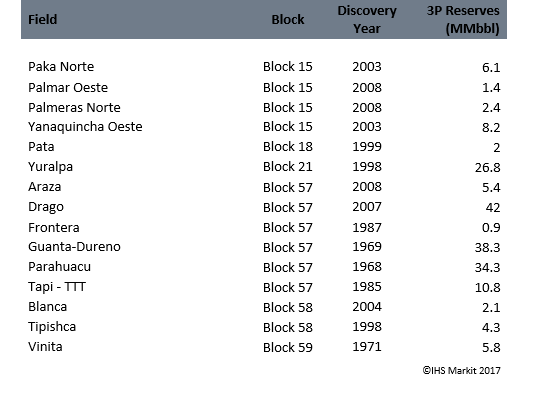Image resolution: width=537 pixels, height=397 pixels.
Task: Select Yuralpa's 26.8 reserves value
Action: pos(487,168)
